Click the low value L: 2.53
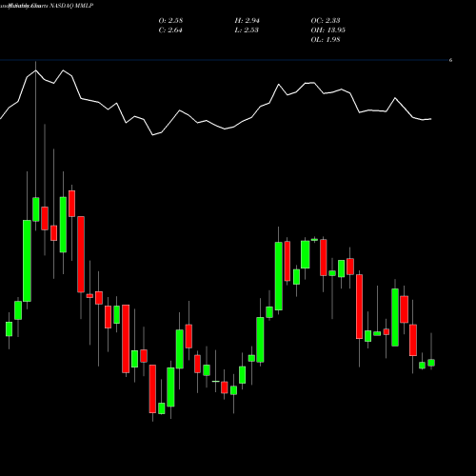This screenshot has height=476, width=476. click(x=247, y=30)
